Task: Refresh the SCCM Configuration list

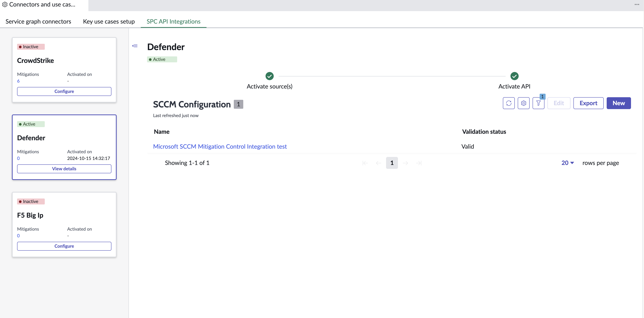Action: click(x=508, y=103)
